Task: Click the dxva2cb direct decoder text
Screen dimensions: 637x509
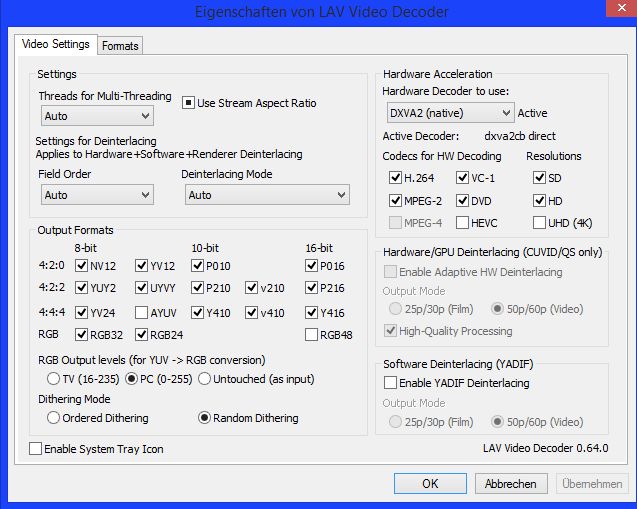Action: [520, 136]
